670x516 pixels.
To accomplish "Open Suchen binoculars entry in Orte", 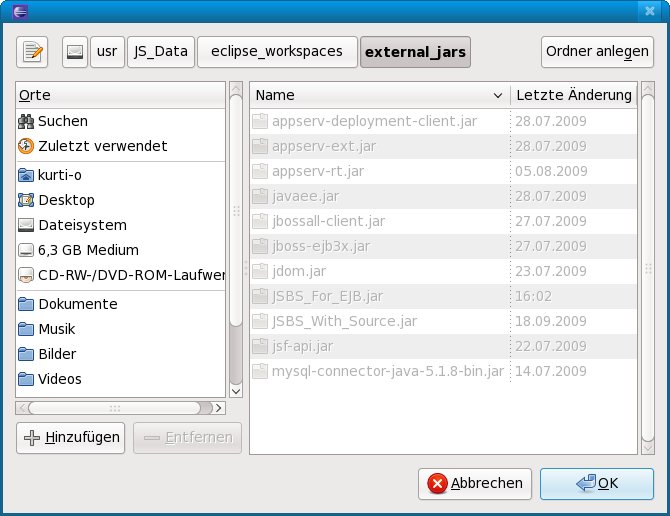I will pos(62,121).
